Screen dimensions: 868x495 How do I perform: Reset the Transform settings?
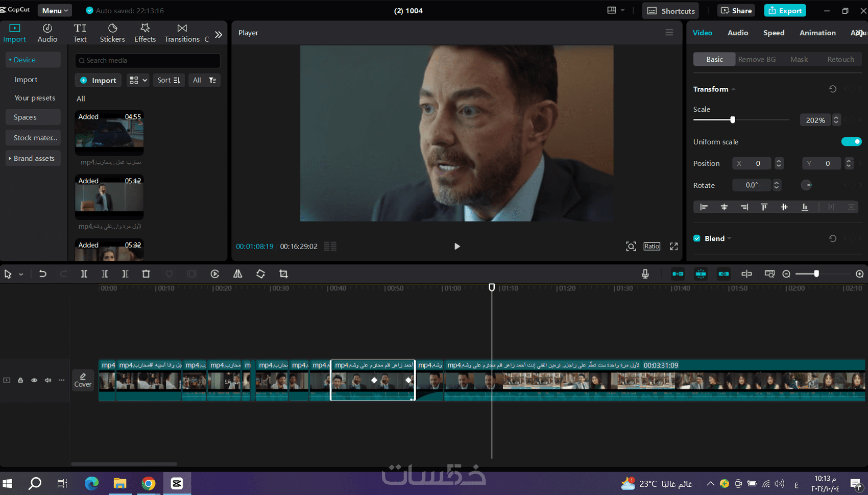[x=833, y=89]
